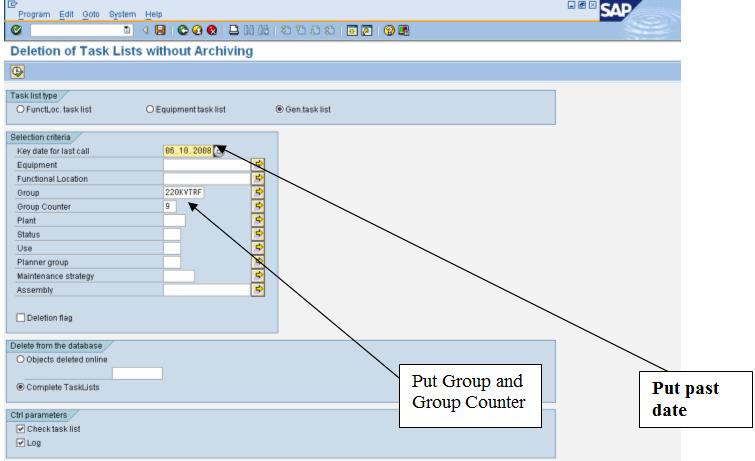The width and height of the screenshot is (755, 461).
Task: Click the Use input field
Action: [x=172, y=249]
